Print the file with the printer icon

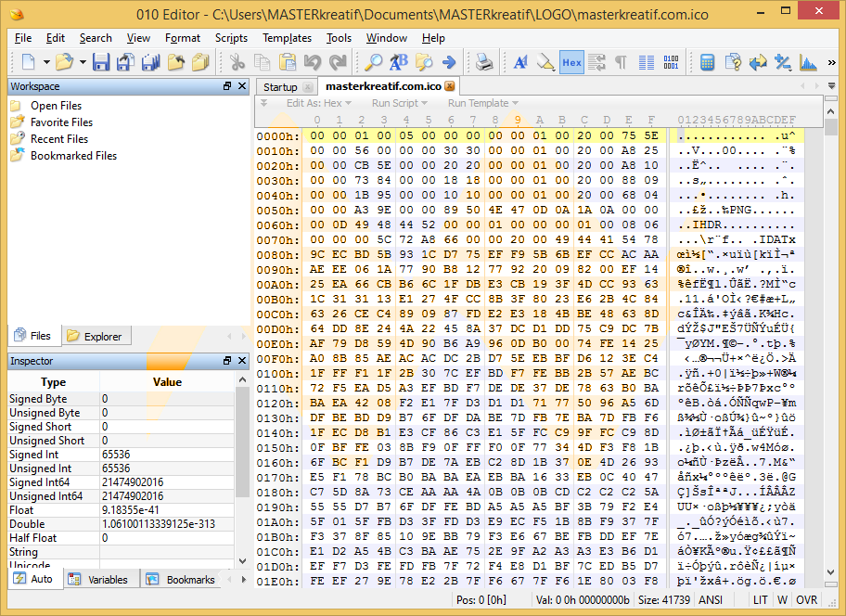pos(484,62)
